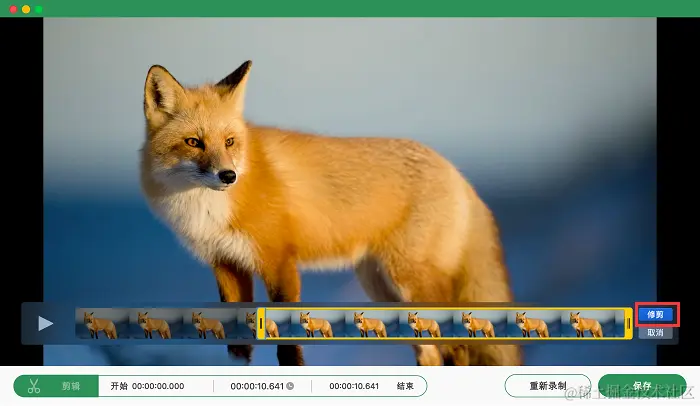Click the first dimmed fox thumbnail in timeline

(102, 323)
